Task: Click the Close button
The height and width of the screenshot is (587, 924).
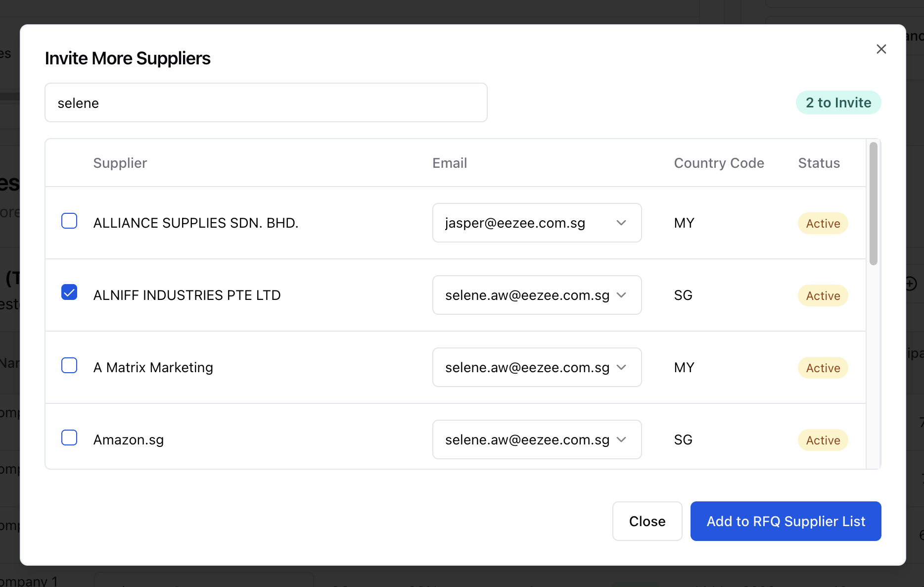Action: [647, 521]
